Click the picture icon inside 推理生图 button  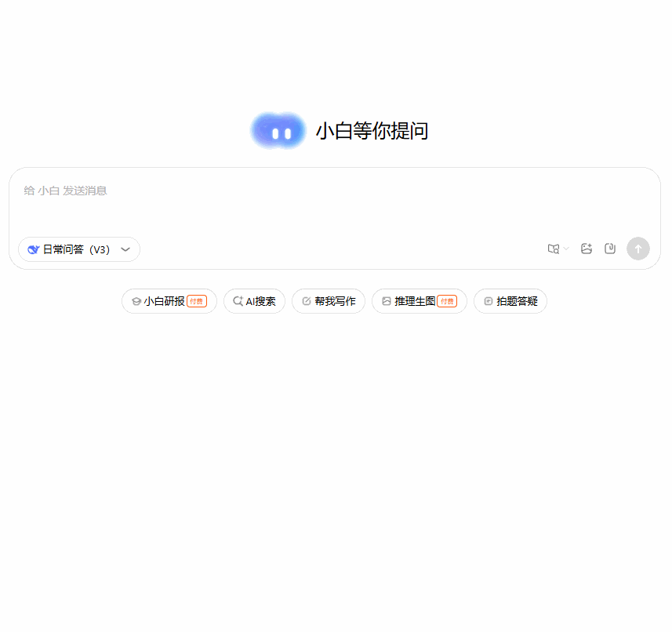[387, 300]
